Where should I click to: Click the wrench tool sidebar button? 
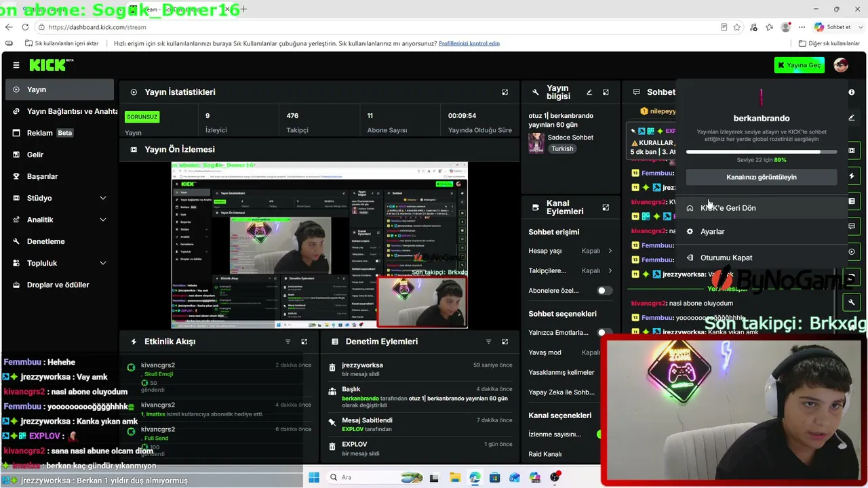pyautogui.click(x=852, y=302)
